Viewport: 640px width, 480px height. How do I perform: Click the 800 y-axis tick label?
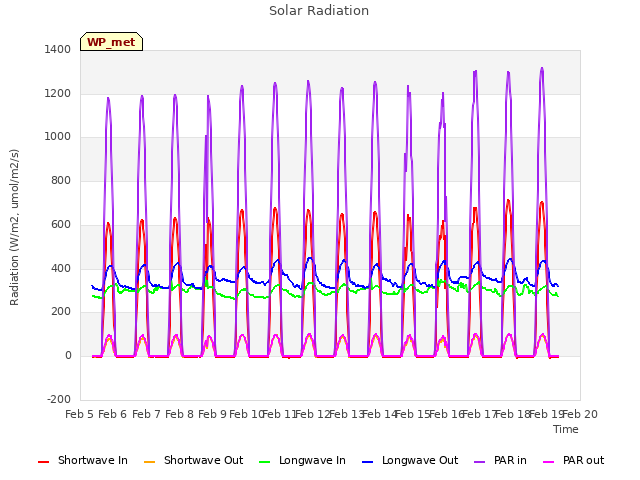coord(61,180)
